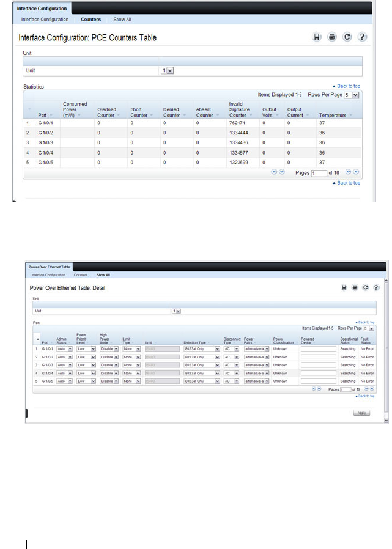This screenshot has width=392, height=549.
Task: Switch to the Counters tab
Action: 91,20
